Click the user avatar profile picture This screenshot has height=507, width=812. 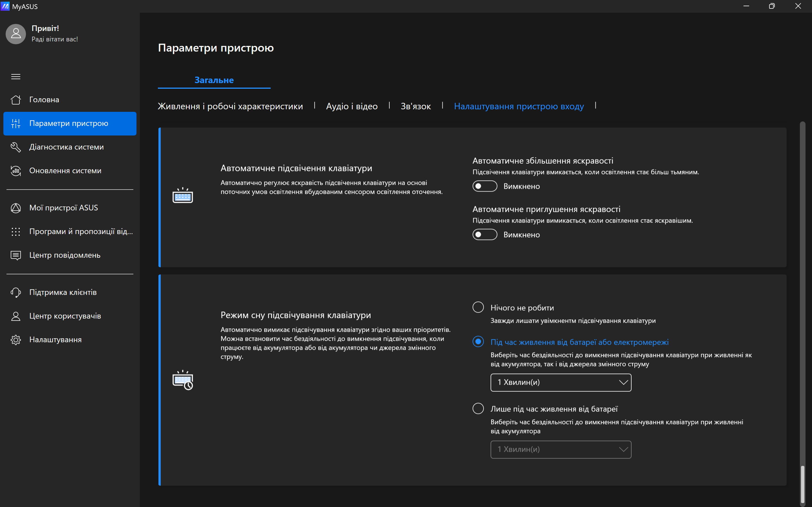pyautogui.click(x=16, y=34)
